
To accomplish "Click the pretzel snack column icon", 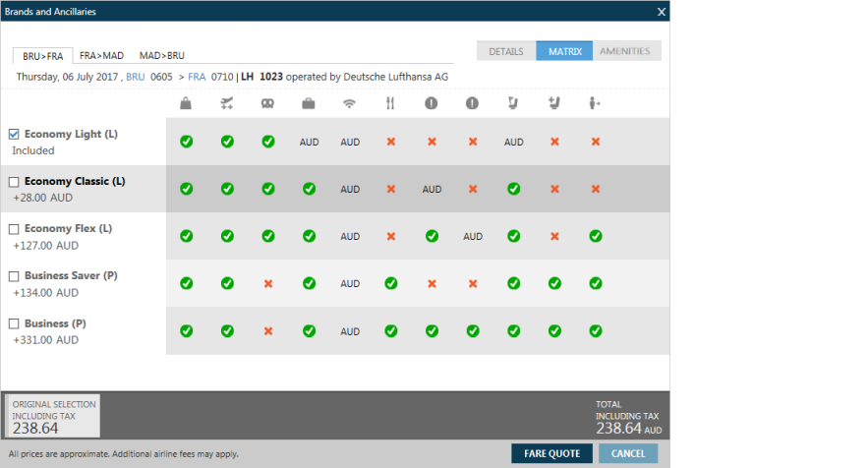I will tap(267, 103).
